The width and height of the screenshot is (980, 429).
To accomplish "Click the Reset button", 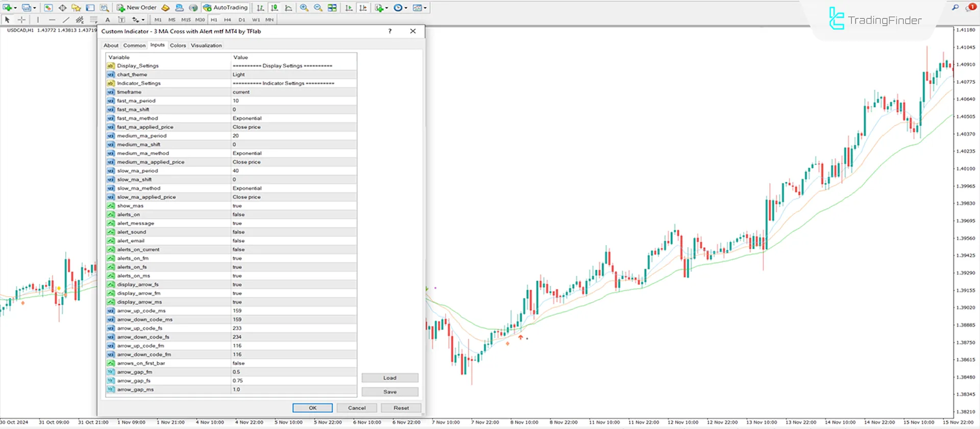I will (401, 408).
